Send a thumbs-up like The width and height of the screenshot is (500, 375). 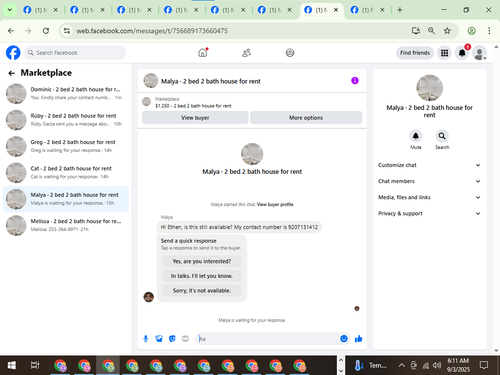click(x=359, y=339)
